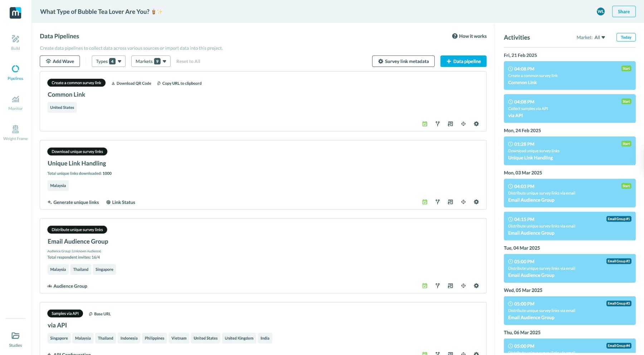Click the Share button
This screenshot has width=644, height=355.
click(x=624, y=11)
